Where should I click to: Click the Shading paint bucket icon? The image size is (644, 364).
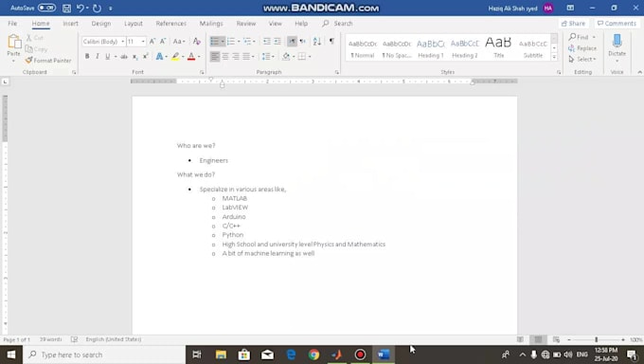[286, 56]
